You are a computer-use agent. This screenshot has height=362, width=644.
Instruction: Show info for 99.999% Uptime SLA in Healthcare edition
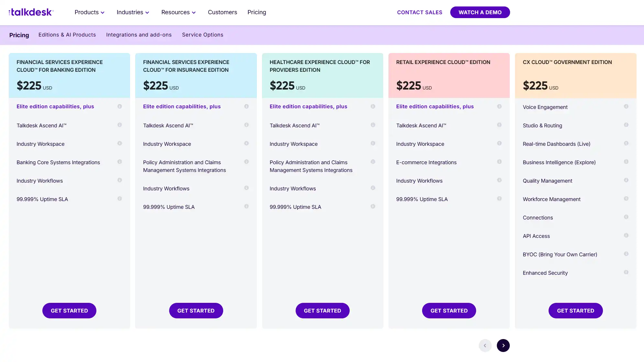point(373,206)
